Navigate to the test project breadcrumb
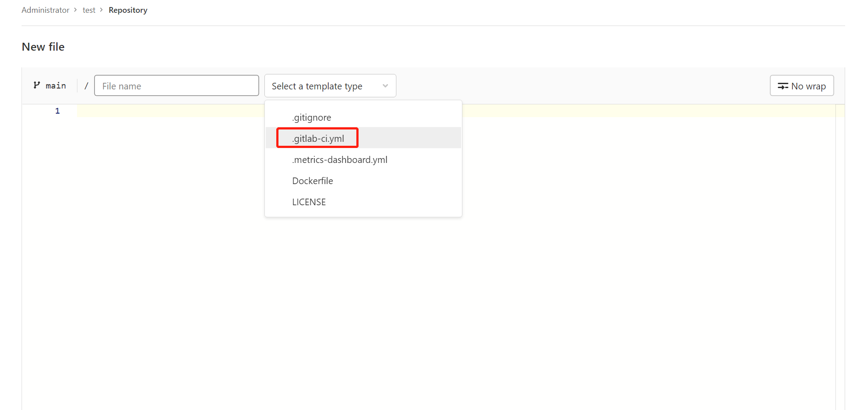Image resolution: width=868 pixels, height=410 pixels. click(89, 10)
